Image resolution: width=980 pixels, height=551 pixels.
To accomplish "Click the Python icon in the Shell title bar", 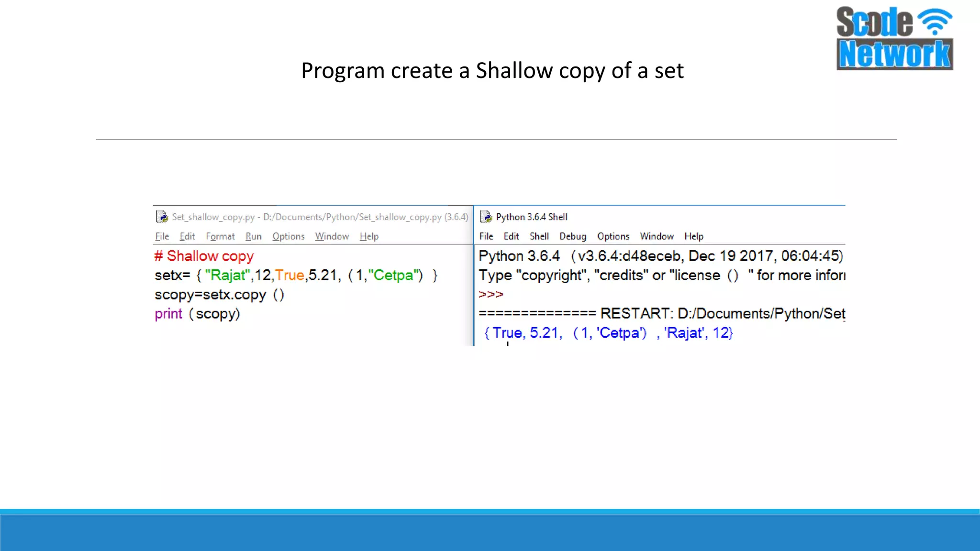I will (486, 217).
